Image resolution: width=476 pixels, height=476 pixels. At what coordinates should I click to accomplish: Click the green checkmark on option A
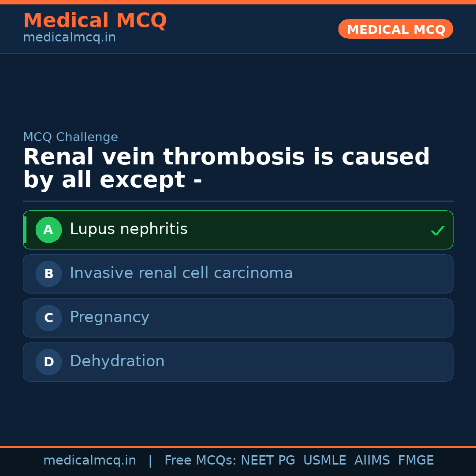click(437, 231)
